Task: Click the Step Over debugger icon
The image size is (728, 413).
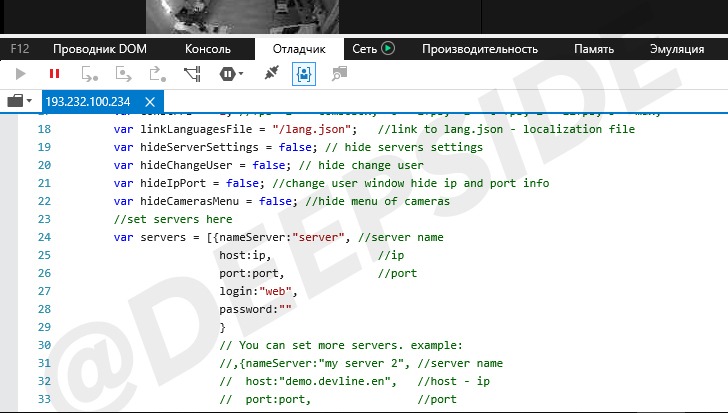Action: [124, 74]
